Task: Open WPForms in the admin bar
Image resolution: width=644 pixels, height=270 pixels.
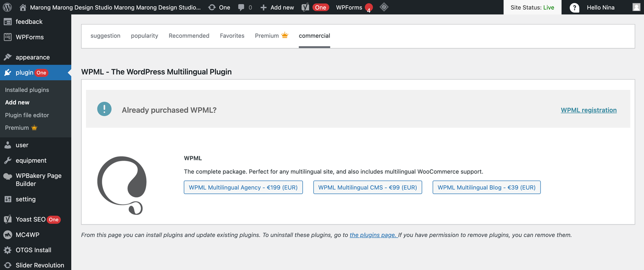Action: (x=349, y=7)
